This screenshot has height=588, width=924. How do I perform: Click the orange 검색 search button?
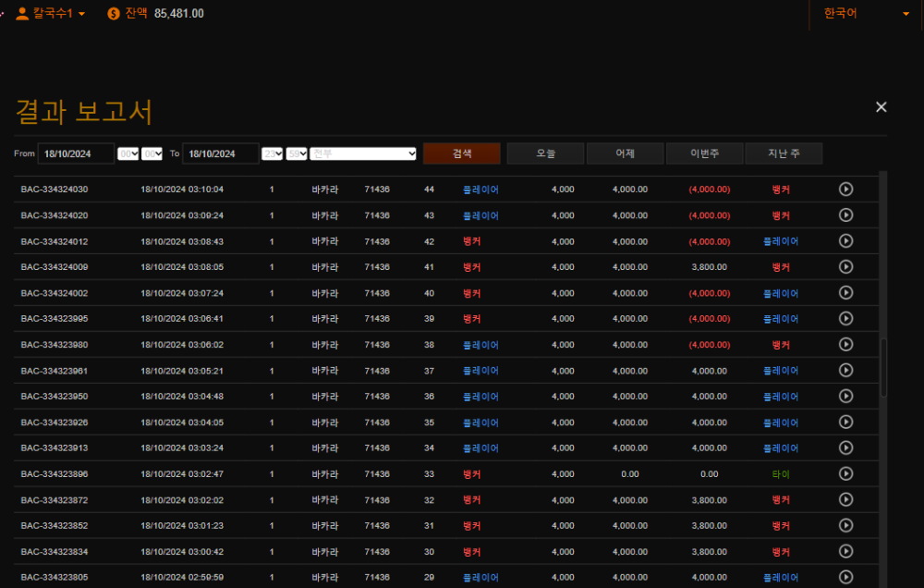pos(461,153)
